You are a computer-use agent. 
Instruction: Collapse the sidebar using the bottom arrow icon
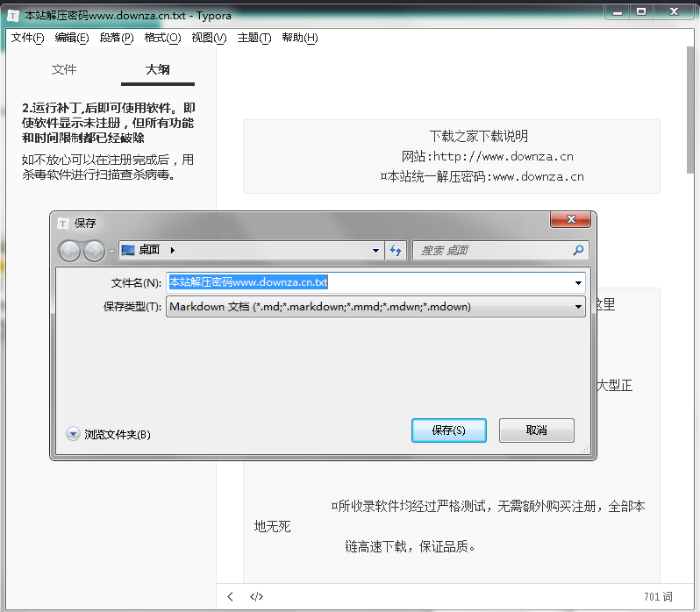(231, 596)
